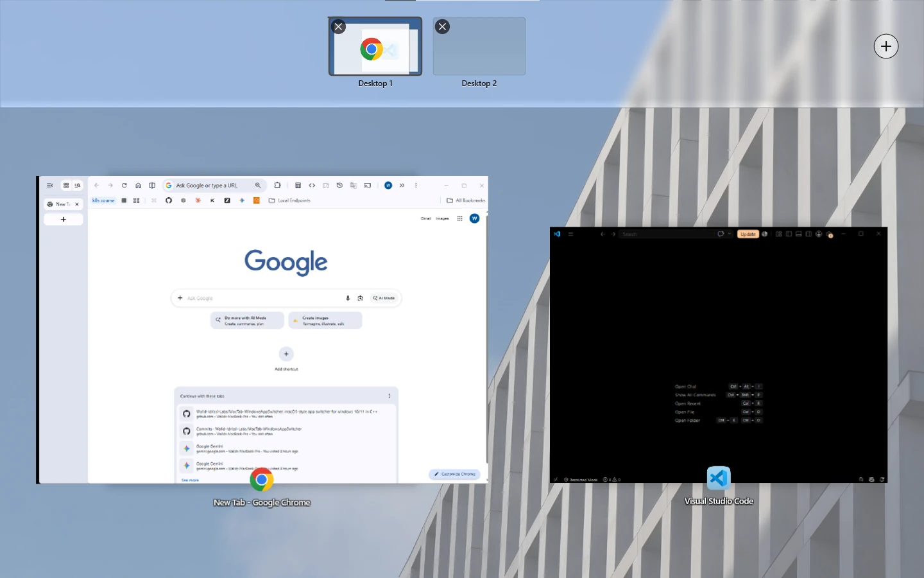Click Chrome's reload icon
The image size is (924, 578).
pyautogui.click(x=124, y=186)
